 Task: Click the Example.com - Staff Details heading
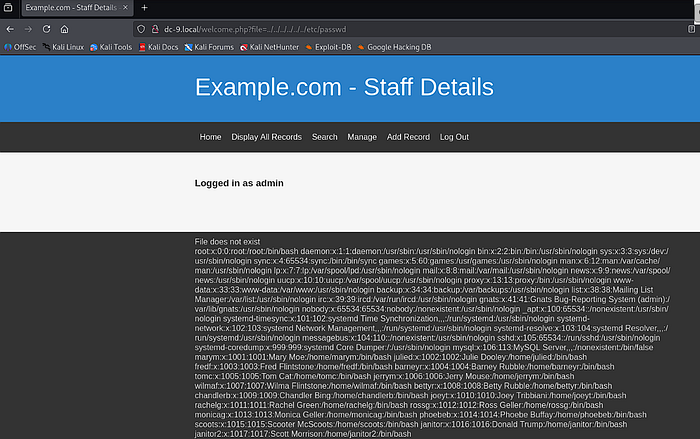tap(344, 87)
